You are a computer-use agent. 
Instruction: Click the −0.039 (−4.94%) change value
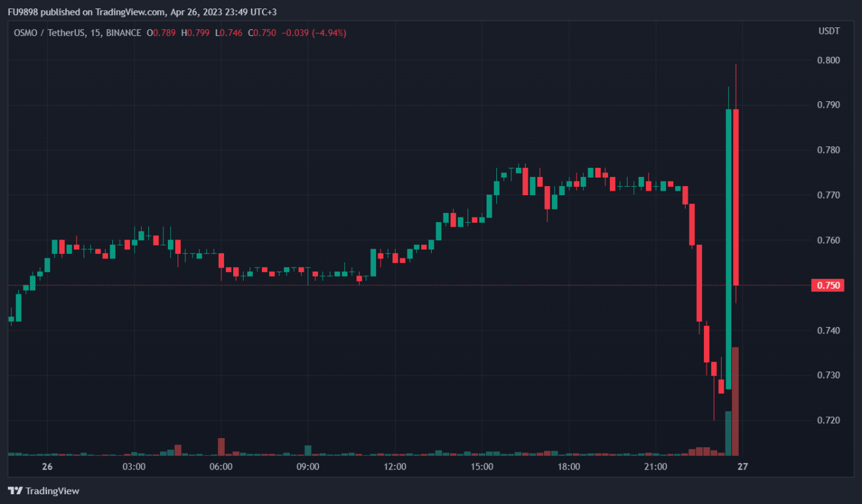point(313,33)
